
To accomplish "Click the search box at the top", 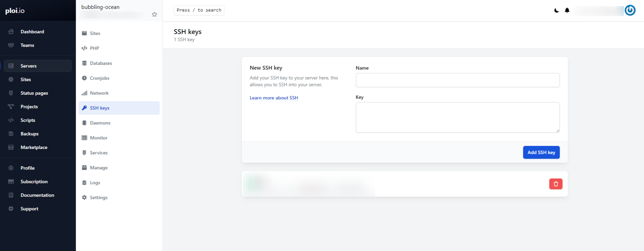I will (199, 10).
